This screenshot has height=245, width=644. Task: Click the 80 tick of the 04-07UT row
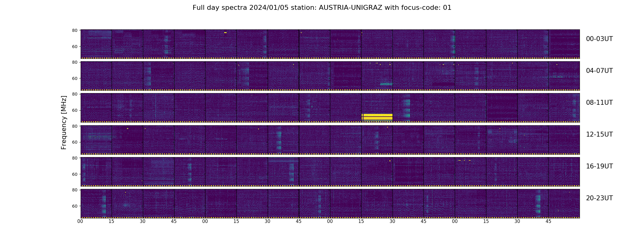(75, 62)
